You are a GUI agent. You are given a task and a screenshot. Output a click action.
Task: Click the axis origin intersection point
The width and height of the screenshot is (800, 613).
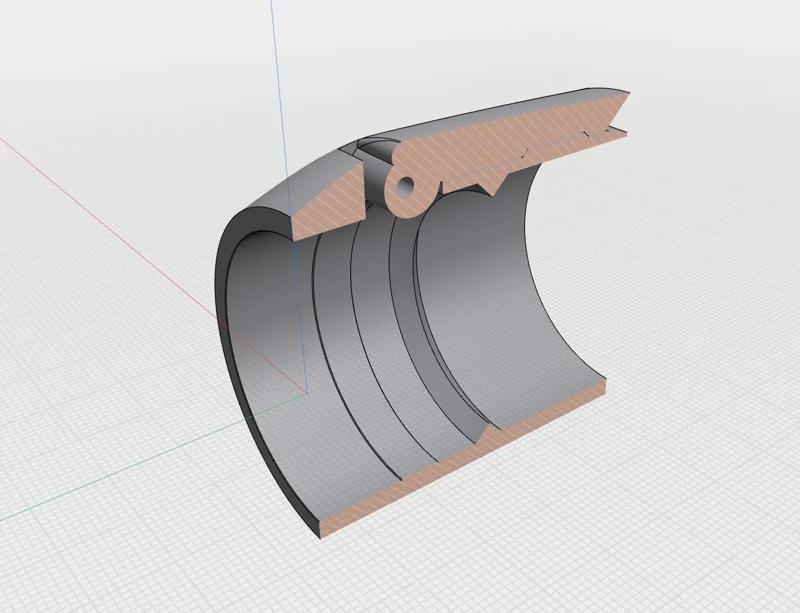tap(303, 390)
